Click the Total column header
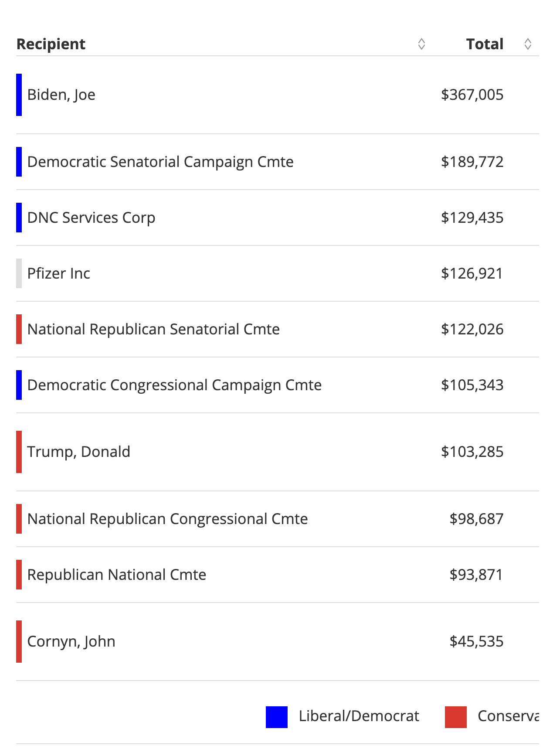Image resolution: width=553 pixels, height=756 pixels. pyautogui.click(x=485, y=44)
